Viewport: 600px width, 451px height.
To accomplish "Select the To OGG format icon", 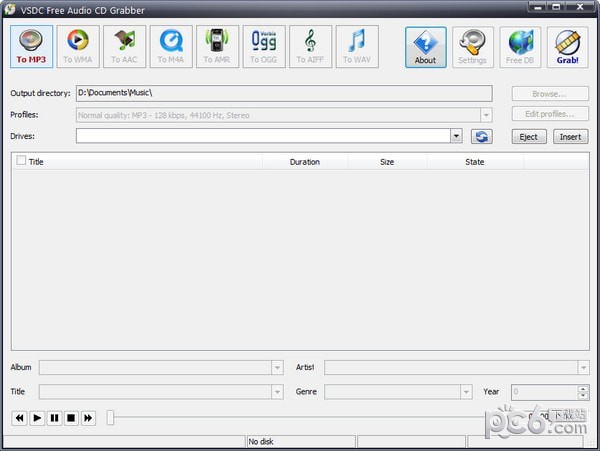I will coord(264,47).
